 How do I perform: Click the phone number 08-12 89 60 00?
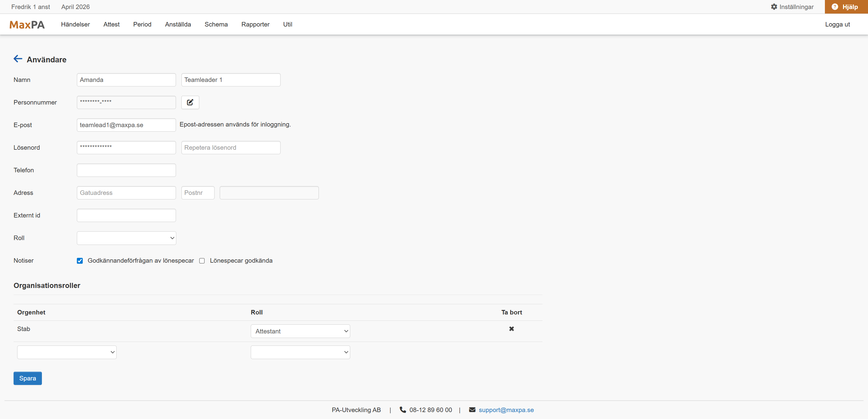[431, 410]
